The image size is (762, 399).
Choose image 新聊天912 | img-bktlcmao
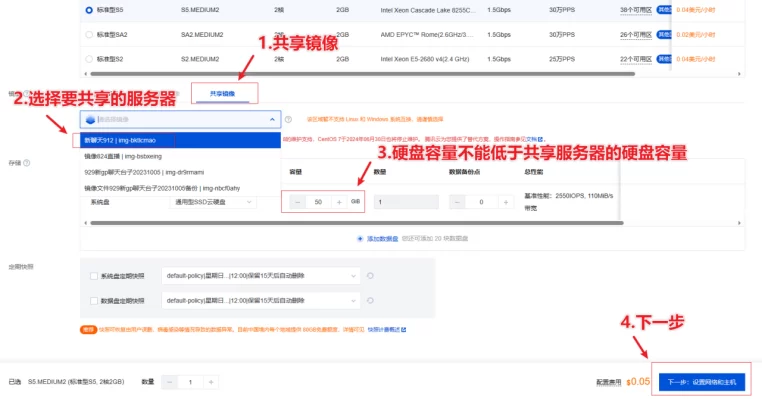[x=180, y=140]
